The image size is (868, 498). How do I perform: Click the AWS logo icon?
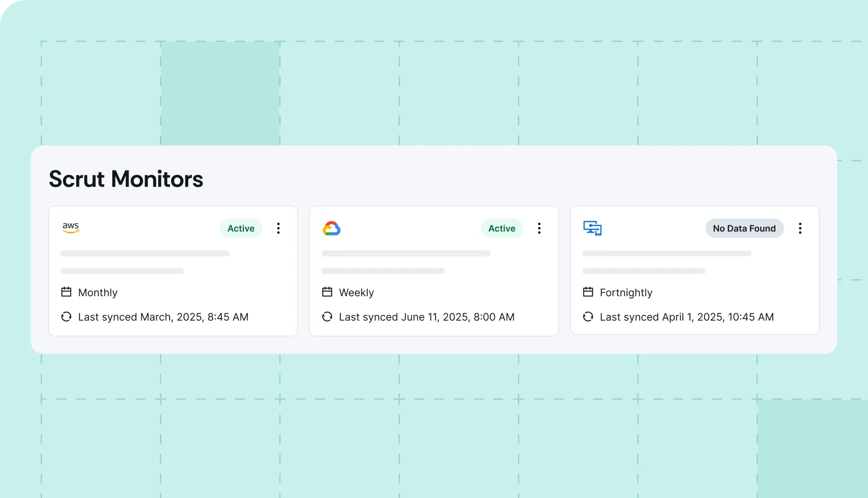(x=70, y=228)
